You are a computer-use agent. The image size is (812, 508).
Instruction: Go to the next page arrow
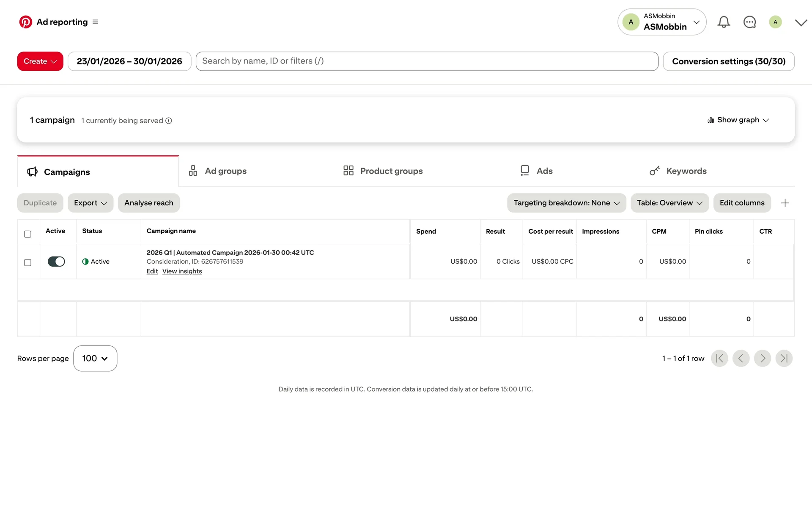763,359
